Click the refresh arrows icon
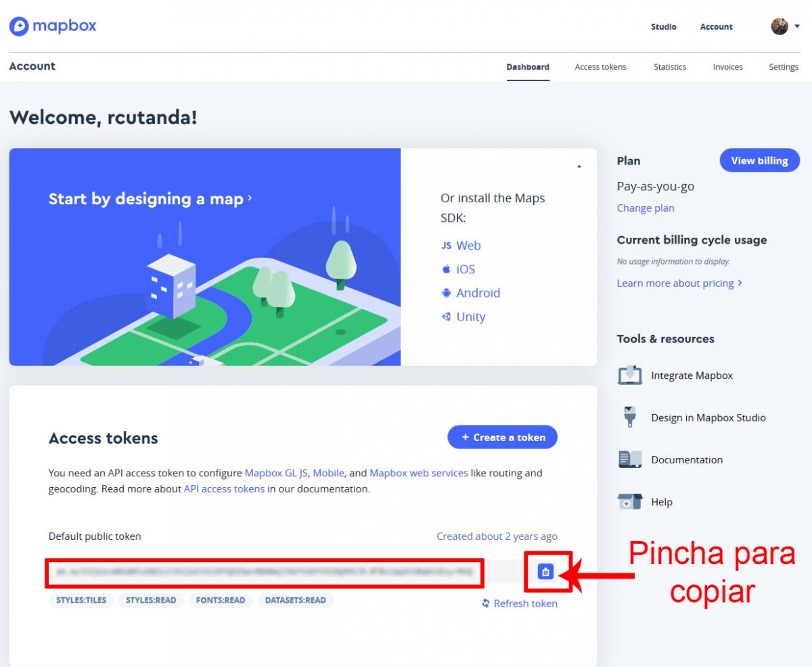 pos(486,603)
